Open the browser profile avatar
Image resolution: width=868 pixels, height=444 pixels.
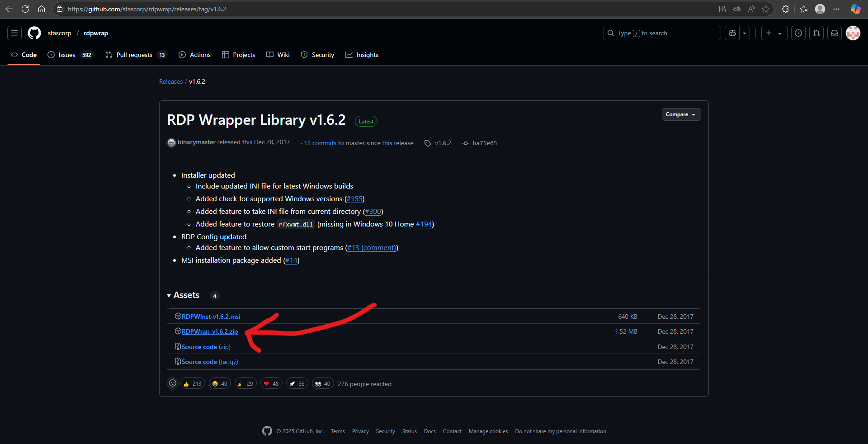pos(820,9)
